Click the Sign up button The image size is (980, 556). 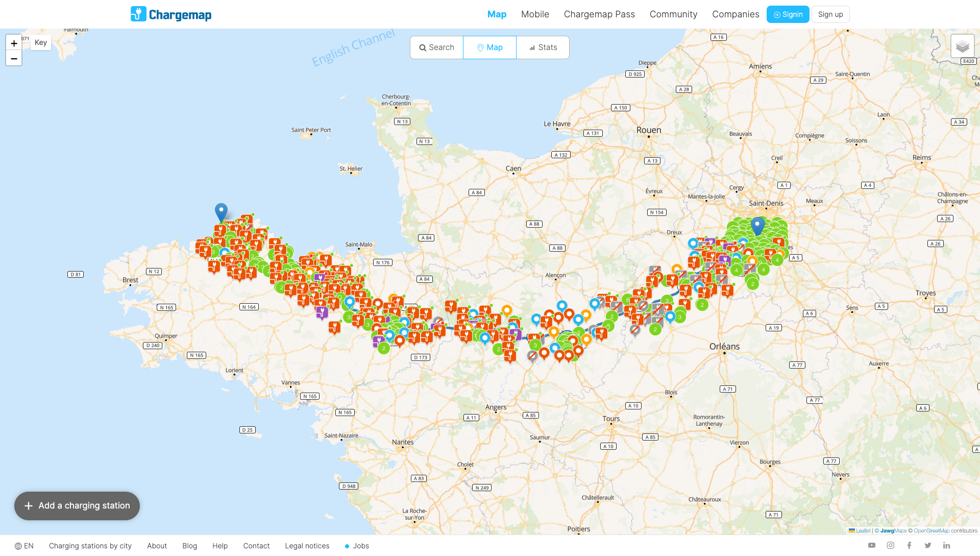(x=830, y=14)
